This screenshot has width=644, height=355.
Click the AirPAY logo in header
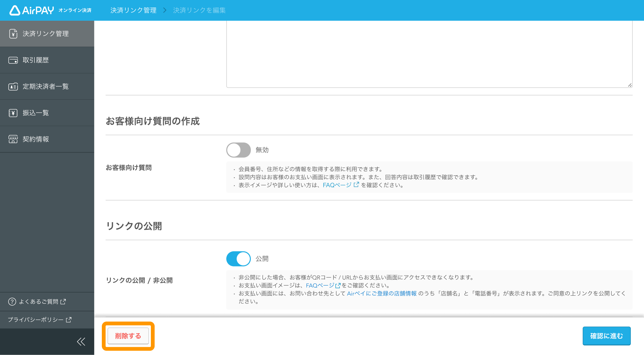pyautogui.click(x=32, y=10)
